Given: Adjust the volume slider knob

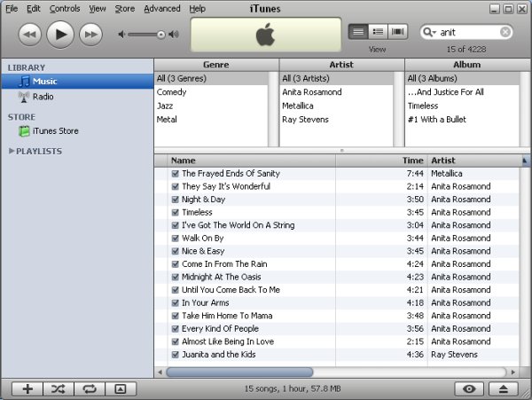Looking at the screenshot, I should [x=161, y=35].
